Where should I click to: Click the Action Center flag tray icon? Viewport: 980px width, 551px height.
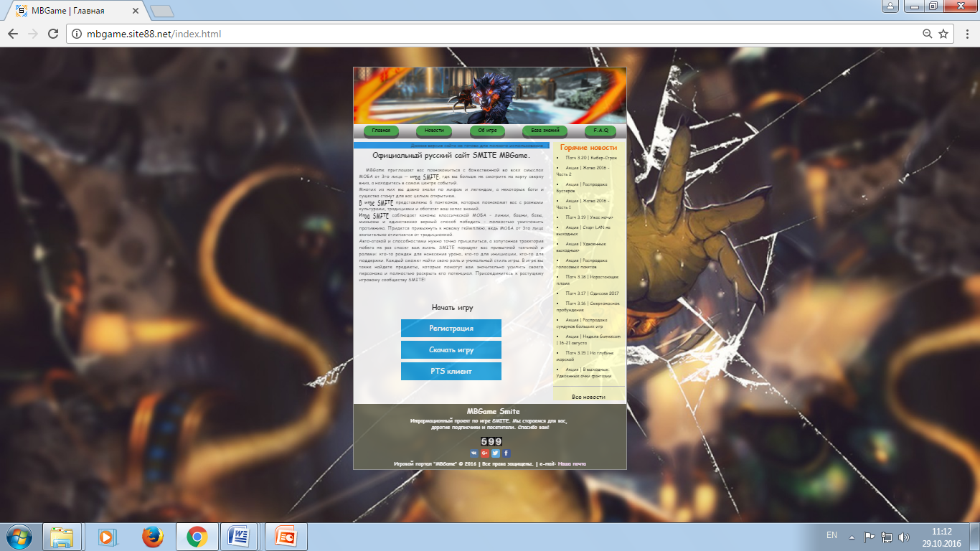tap(869, 537)
